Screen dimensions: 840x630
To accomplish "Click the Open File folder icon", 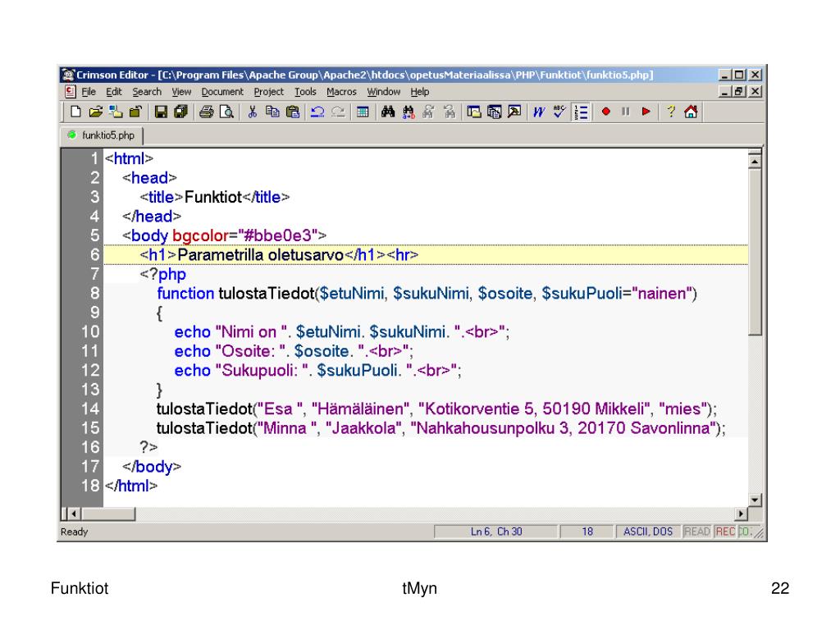I will [95, 112].
